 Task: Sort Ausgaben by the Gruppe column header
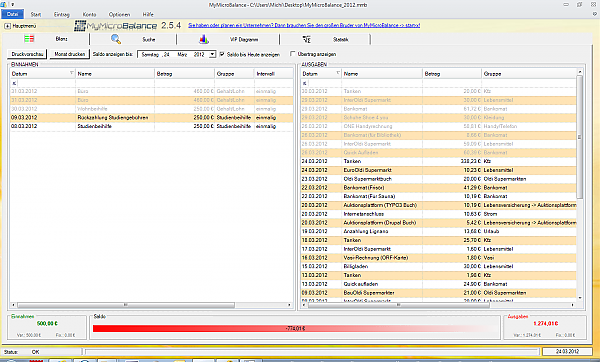529,73
